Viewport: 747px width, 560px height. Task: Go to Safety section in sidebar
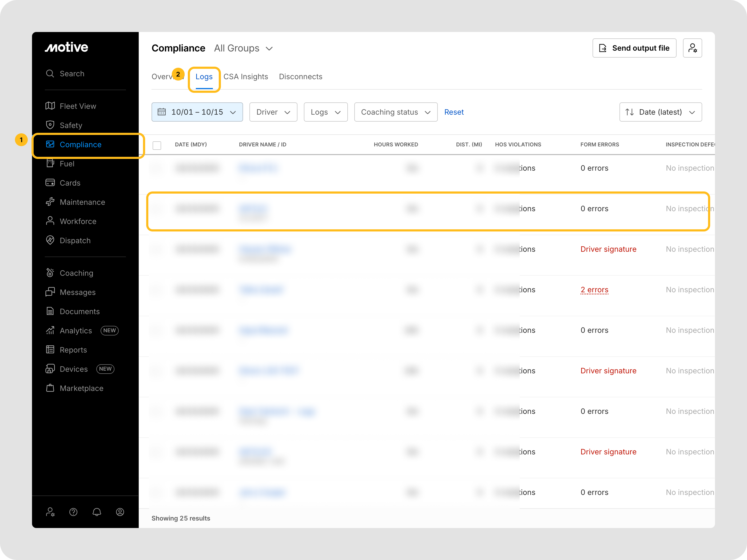[x=71, y=125]
